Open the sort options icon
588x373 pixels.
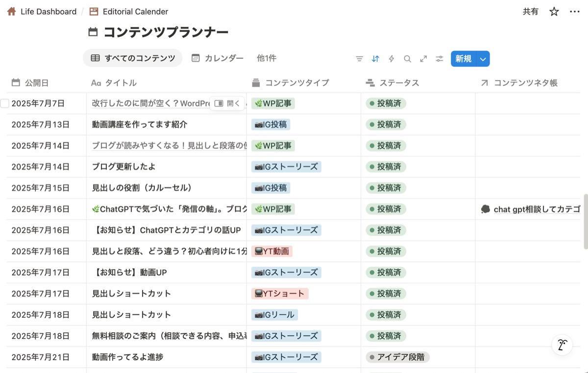point(375,59)
